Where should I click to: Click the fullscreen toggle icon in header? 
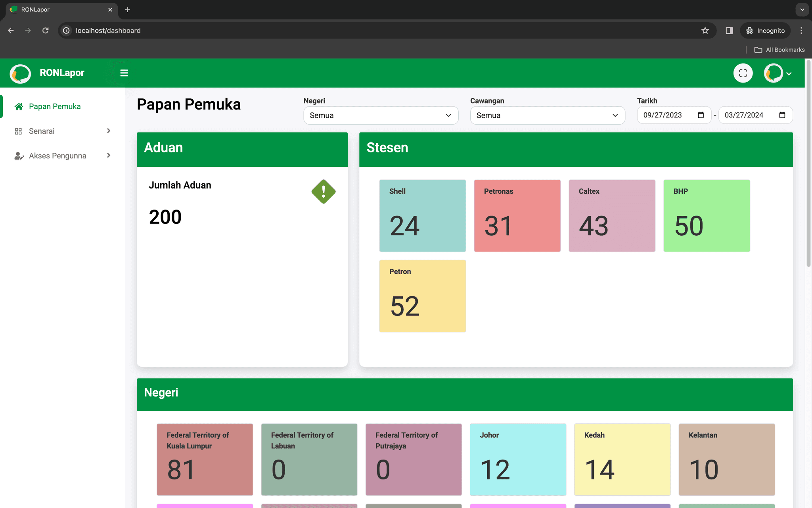point(743,73)
